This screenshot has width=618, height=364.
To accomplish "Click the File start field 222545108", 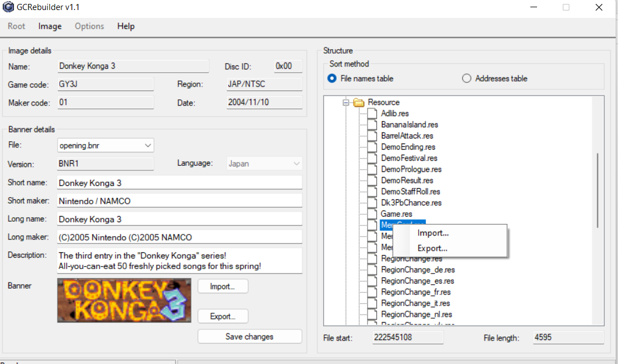I will coord(408,338).
